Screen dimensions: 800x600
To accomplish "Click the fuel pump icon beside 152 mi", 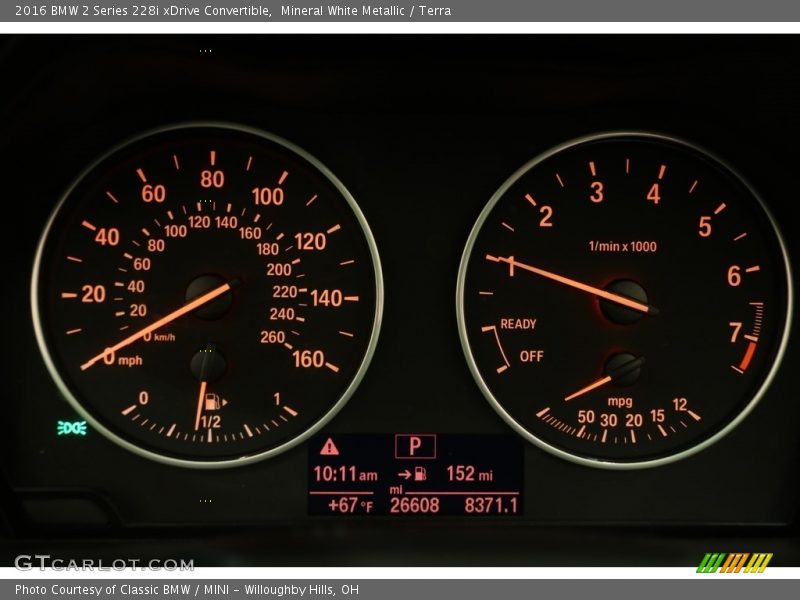I will pos(420,474).
